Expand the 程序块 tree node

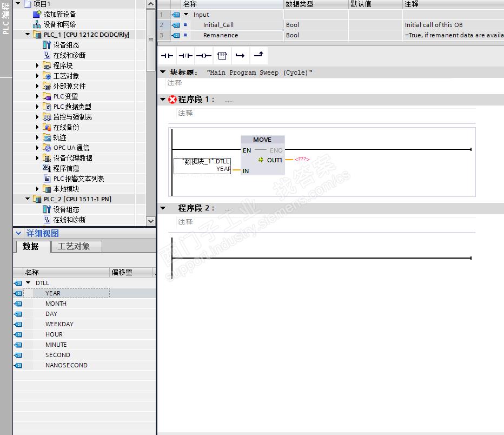37,65
